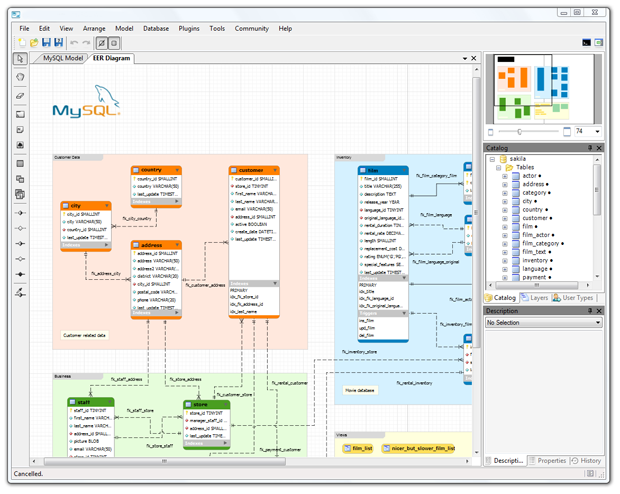Click the sidebar toggle icon at toolbar right

tap(599, 43)
